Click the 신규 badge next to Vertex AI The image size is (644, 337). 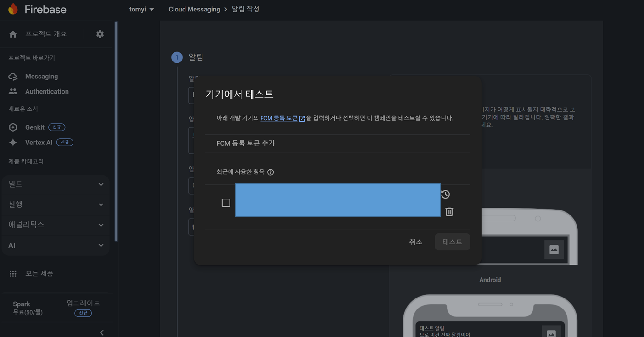(65, 143)
